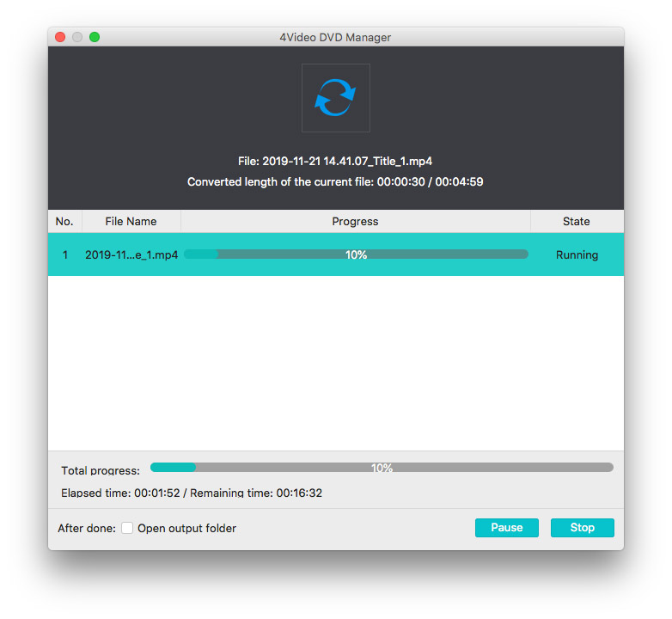Pause the running conversion
This screenshot has height=619, width=672.
(x=506, y=528)
